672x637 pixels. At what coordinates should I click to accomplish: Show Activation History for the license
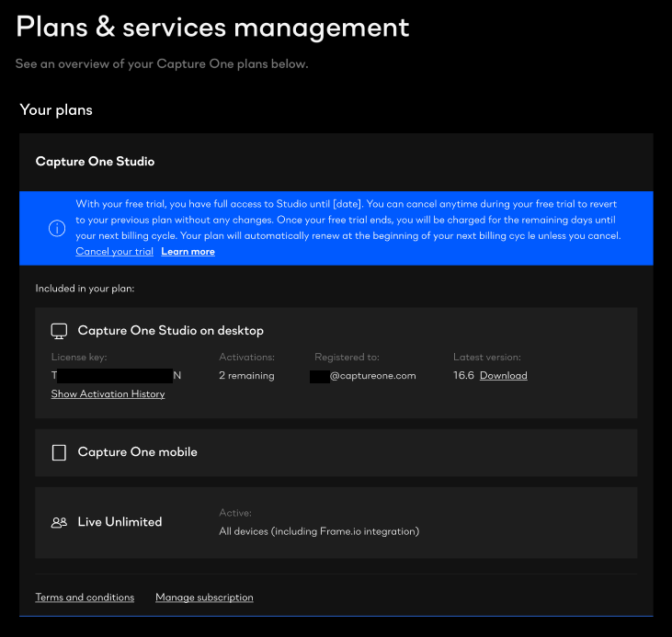coord(108,394)
